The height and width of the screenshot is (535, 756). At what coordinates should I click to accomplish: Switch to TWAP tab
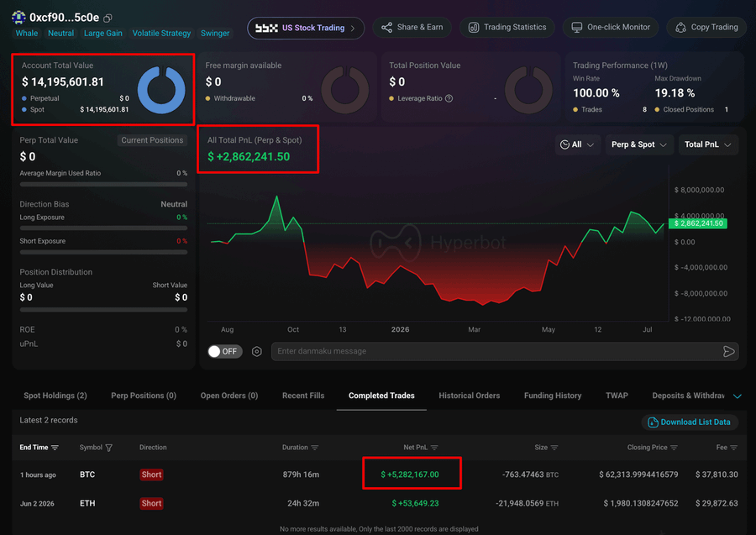pyautogui.click(x=617, y=396)
